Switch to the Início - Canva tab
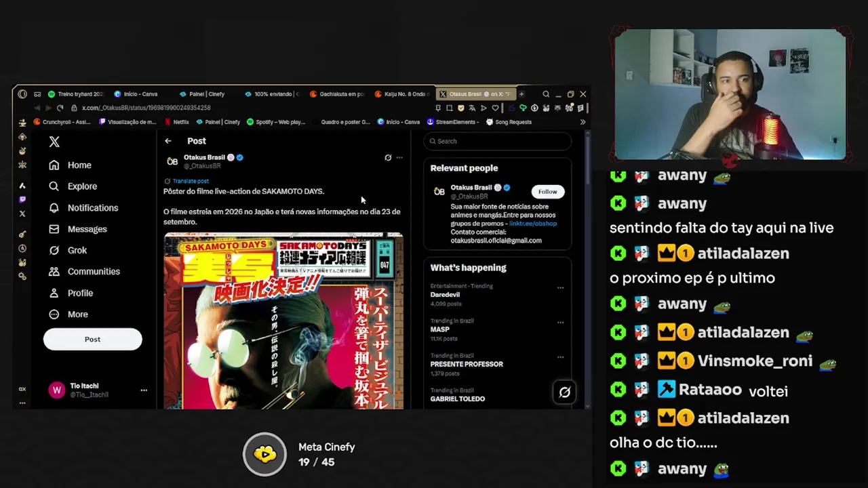 pos(136,94)
